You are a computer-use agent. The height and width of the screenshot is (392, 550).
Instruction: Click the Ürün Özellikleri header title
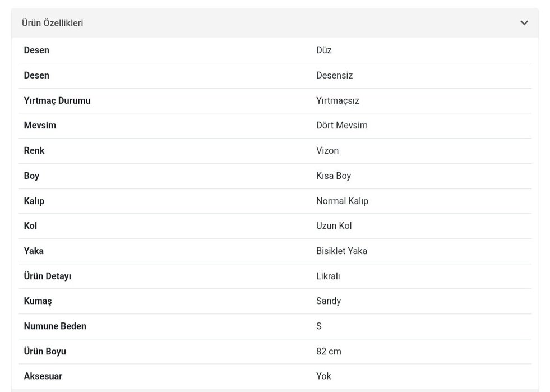(x=52, y=23)
